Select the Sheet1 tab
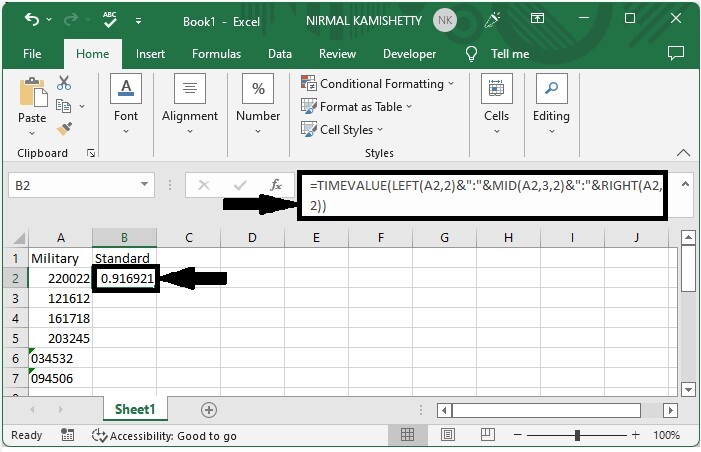This screenshot has width=701, height=452. click(x=135, y=409)
